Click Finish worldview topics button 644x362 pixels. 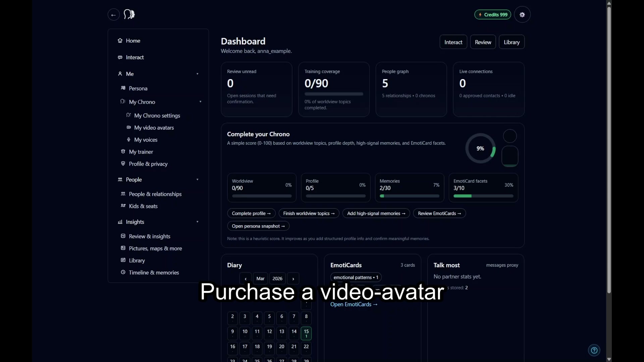[x=309, y=213]
